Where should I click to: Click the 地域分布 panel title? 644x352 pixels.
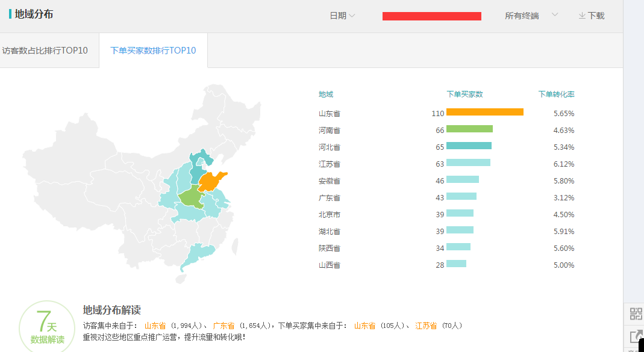click(x=34, y=14)
